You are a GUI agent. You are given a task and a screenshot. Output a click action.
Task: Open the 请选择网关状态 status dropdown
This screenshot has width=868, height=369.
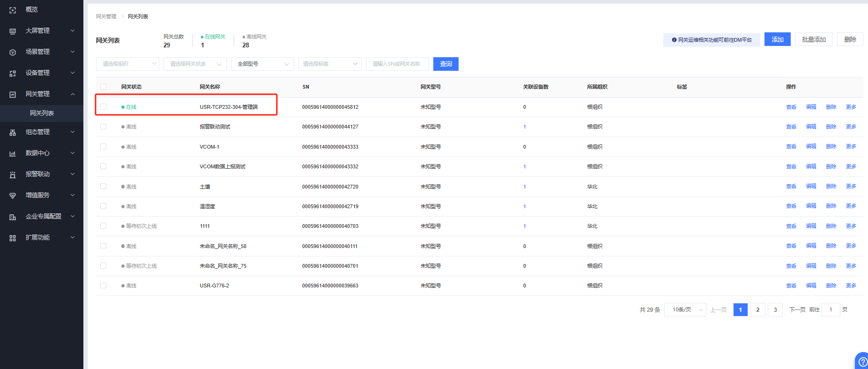click(195, 64)
